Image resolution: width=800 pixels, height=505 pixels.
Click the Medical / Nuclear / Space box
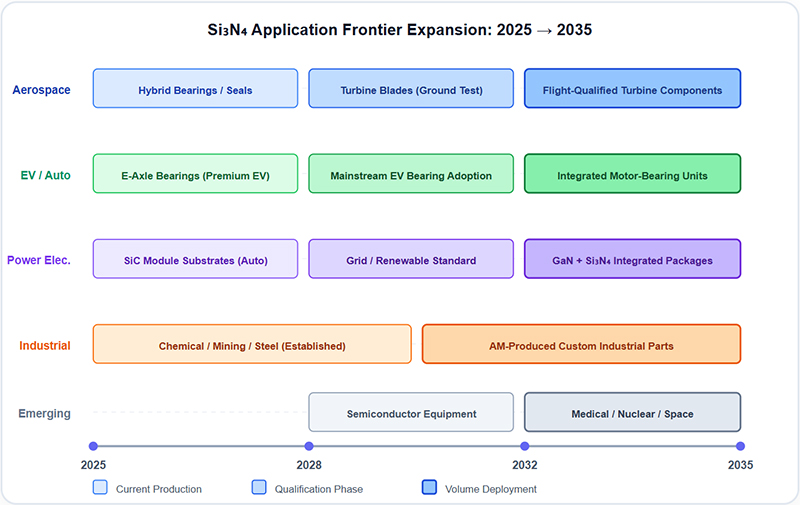pyautogui.click(x=633, y=412)
